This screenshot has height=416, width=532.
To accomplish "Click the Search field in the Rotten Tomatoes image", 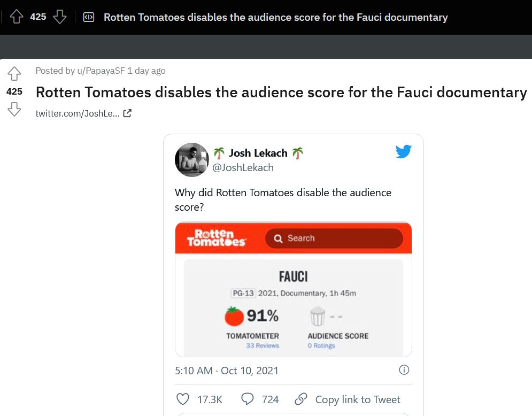I will 334,238.
